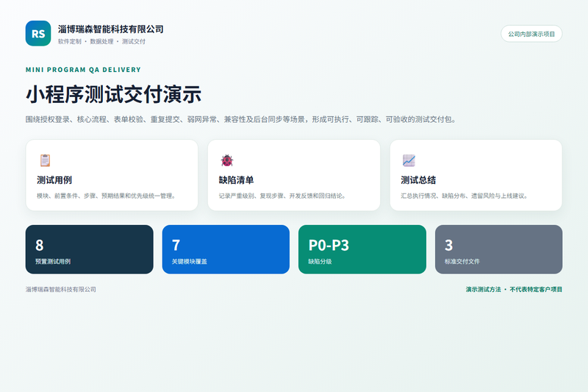Click the description 模块、前置条件、步骤
Image resolution: width=588 pixels, height=392 pixels.
tap(106, 196)
